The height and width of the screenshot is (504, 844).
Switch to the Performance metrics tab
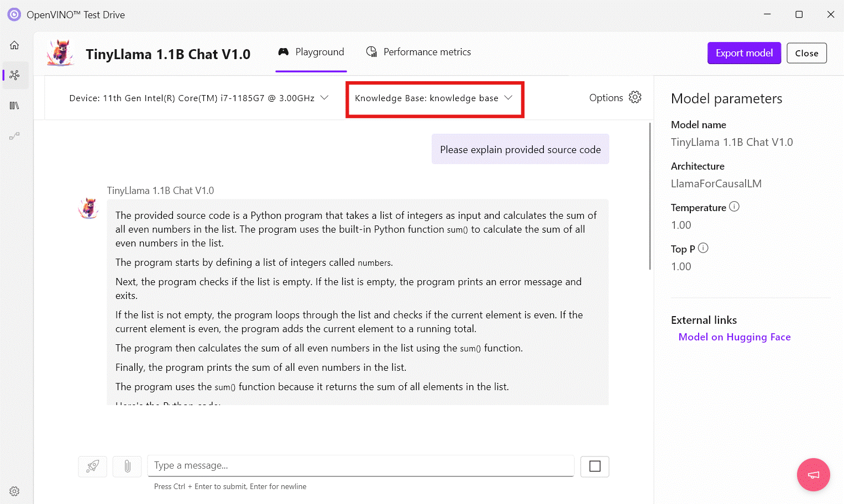coord(418,51)
